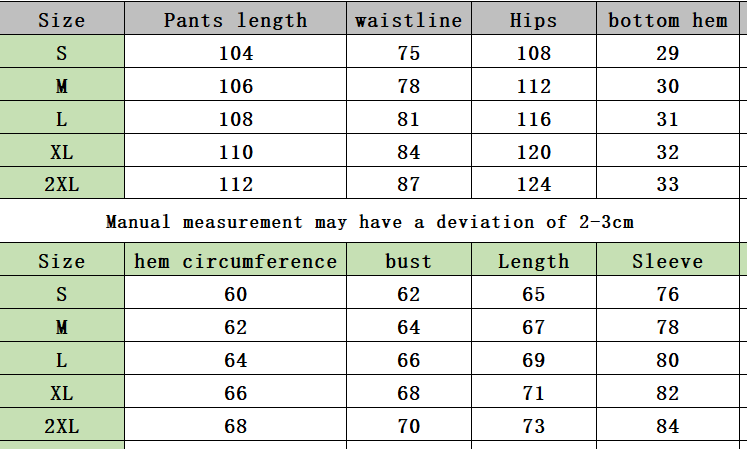Select bottom hem value 33
This screenshot has width=747, height=449.
(x=668, y=184)
